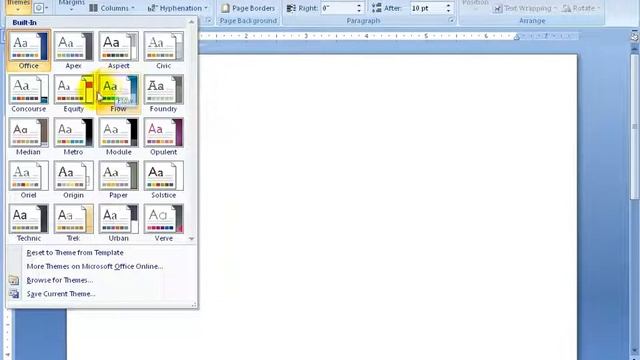Open the Hyphenation dropdown
This screenshot has width=640, height=360.
178,8
